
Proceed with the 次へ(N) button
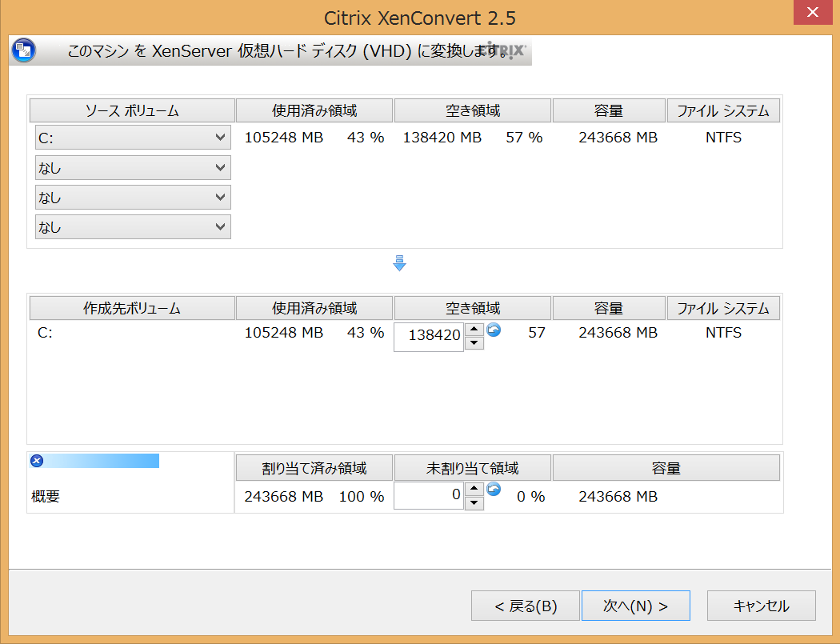[x=635, y=606]
